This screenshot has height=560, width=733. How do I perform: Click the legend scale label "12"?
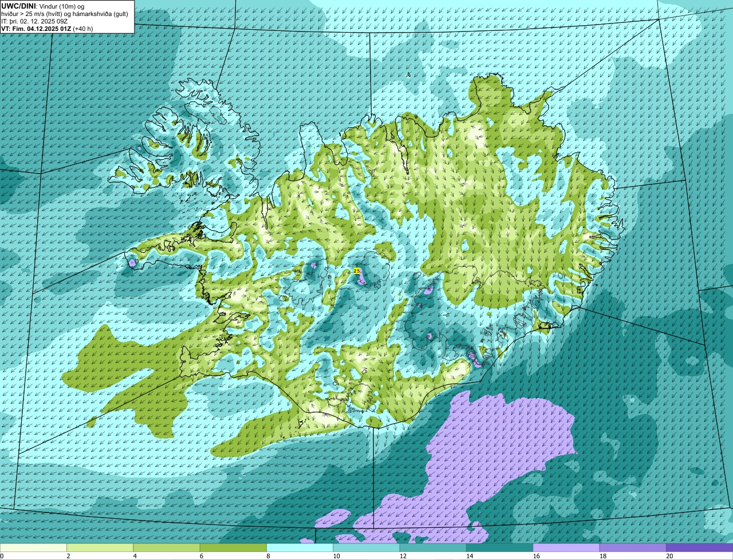click(x=403, y=556)
